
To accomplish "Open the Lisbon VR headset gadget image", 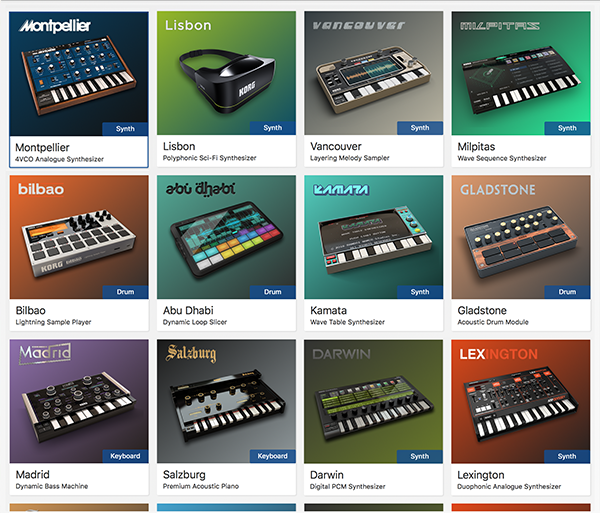I will coord(226,73).
